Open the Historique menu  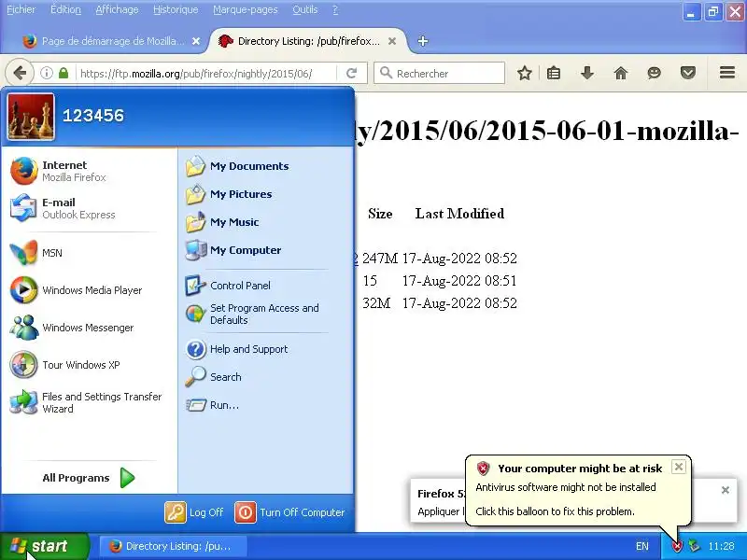[x=176, y=9]
